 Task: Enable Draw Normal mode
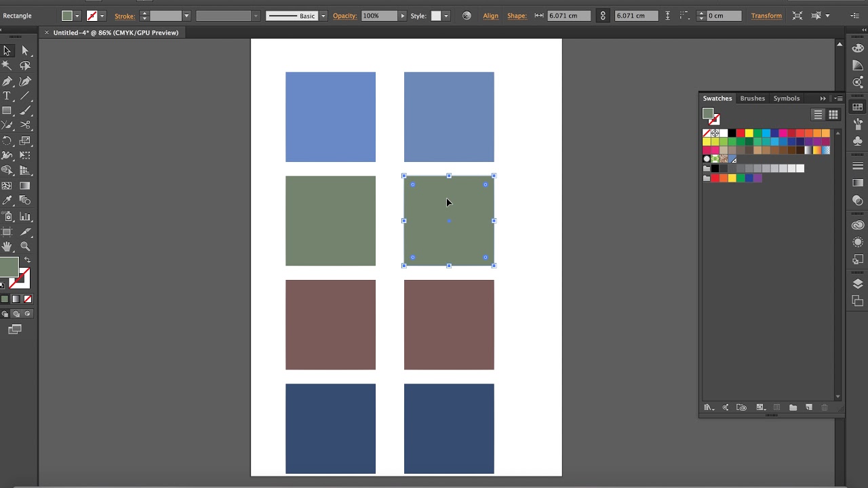click(x=5, y=314)
